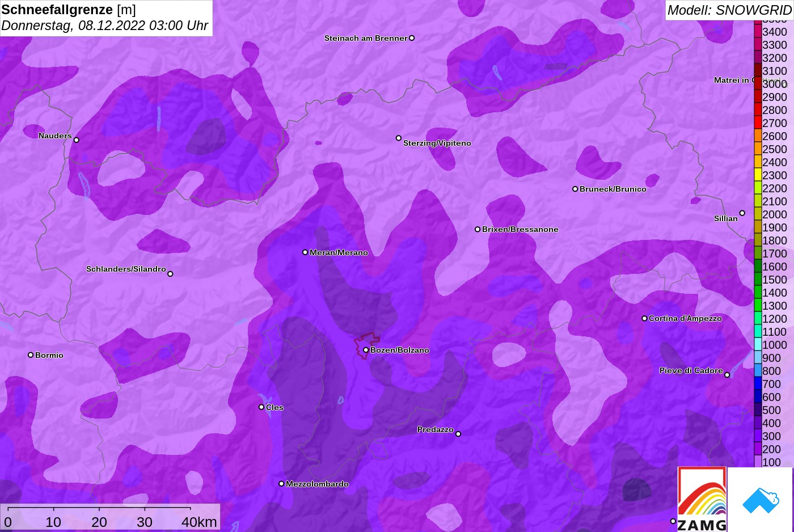Click the date Donnerstag, 08.12.2022 03:00 Uhr
Image resolution: width=794 pixels, height=532 pixels.
coord(105,26)
